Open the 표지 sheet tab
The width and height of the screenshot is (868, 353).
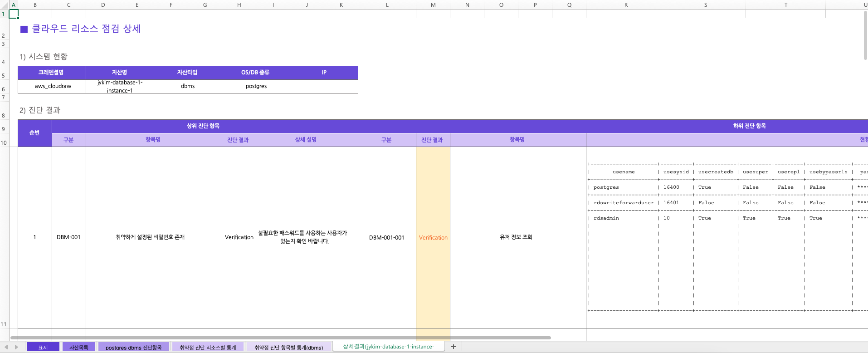coord(43,347)
